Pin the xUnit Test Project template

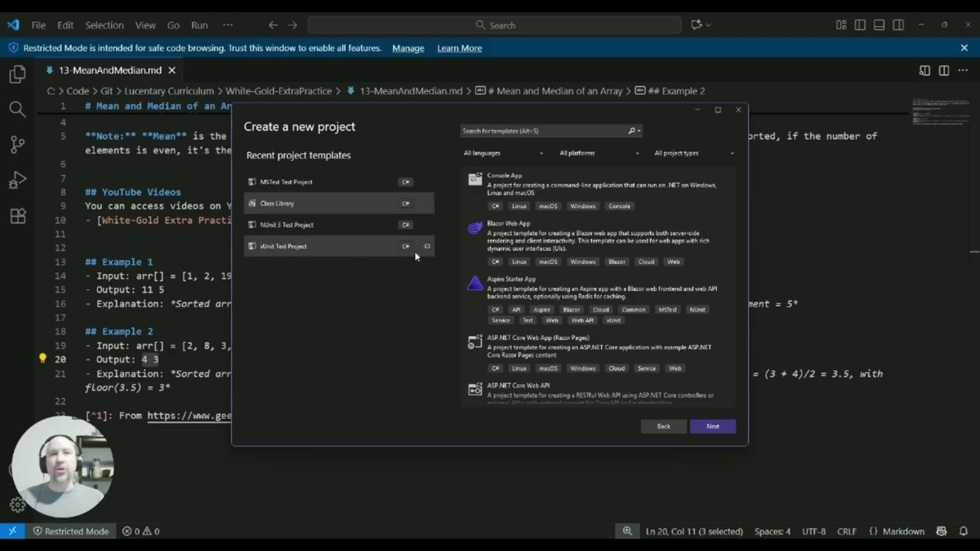click(x=426, y=246)
